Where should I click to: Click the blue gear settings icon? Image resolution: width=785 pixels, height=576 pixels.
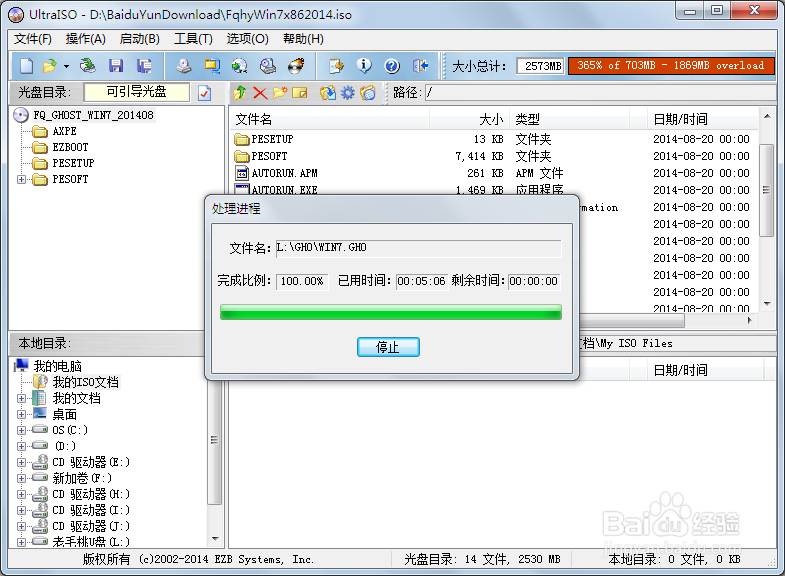pos(347,93)
